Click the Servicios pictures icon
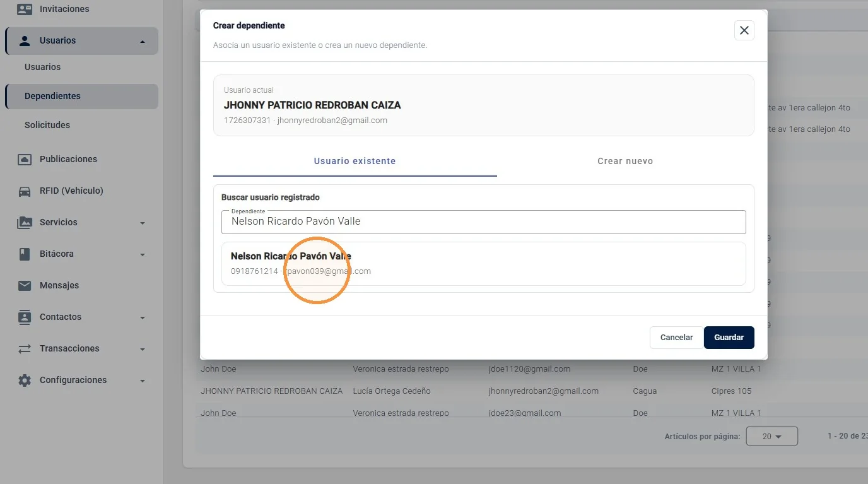The width and height of the screenshot is (868, 484). coord(25,223)
